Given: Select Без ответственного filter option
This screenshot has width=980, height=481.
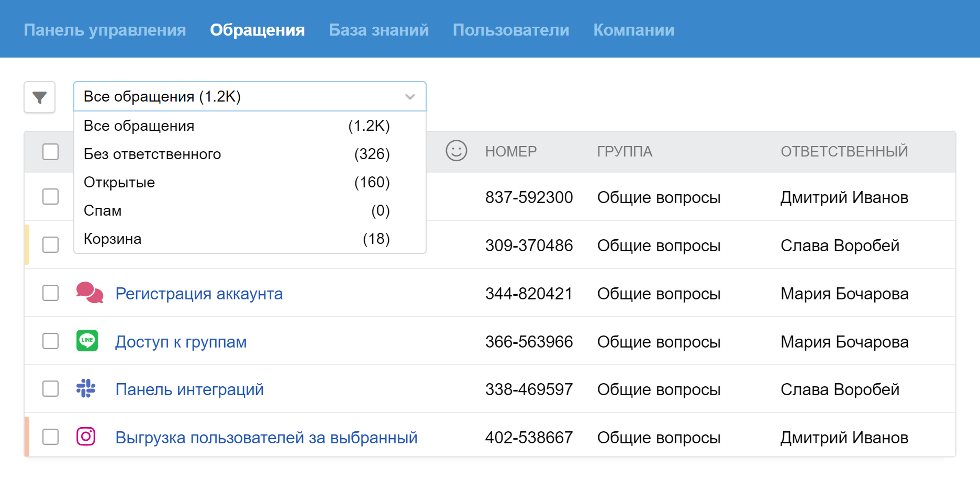Looking at the screenshot, I should coord(250,154).
